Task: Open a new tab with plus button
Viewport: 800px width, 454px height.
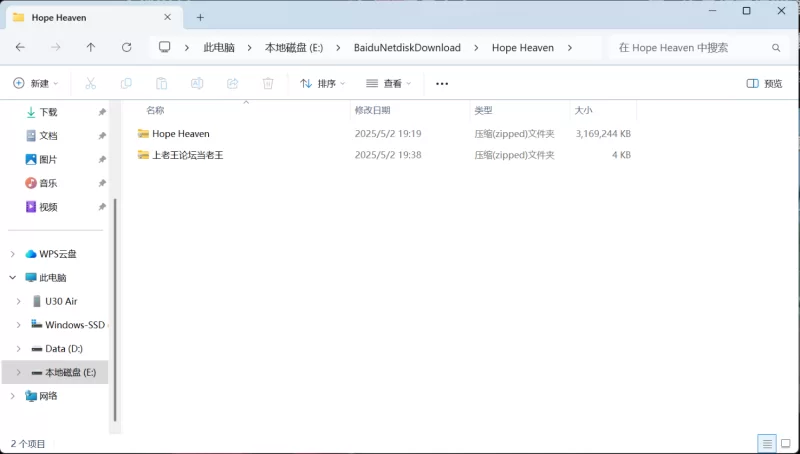Action: (200, 17)
